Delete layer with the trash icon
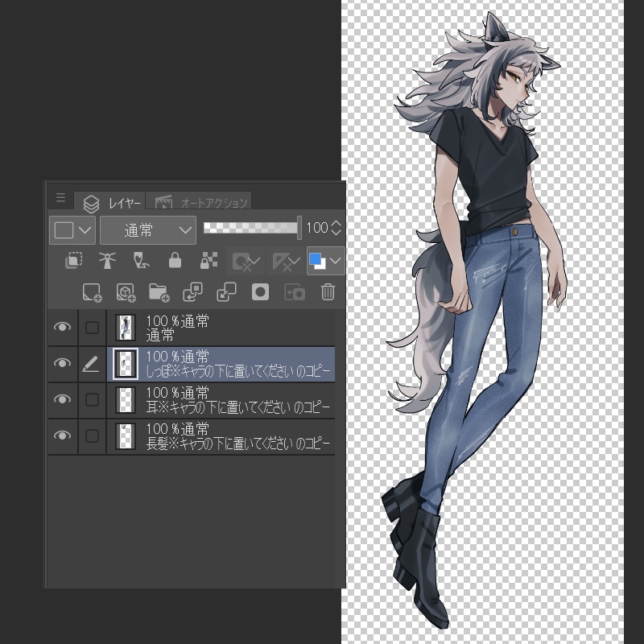This screenshot has height=644, width=644. (328, 292)
